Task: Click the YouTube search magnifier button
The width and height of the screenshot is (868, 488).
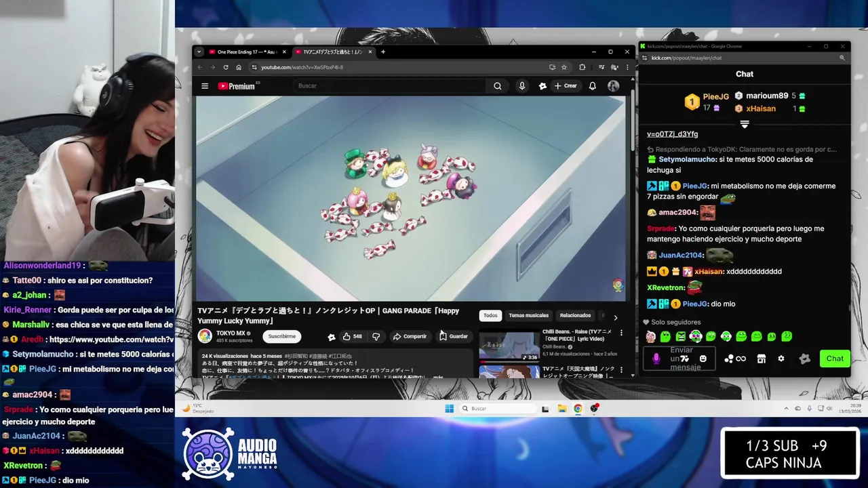Action: pyautogui.click(x=497, y=86)
